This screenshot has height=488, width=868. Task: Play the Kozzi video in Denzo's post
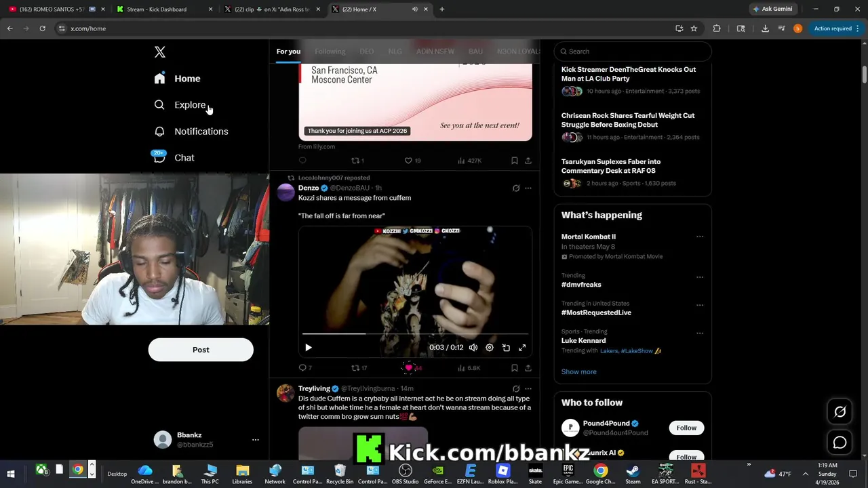(x=308, y=348)
